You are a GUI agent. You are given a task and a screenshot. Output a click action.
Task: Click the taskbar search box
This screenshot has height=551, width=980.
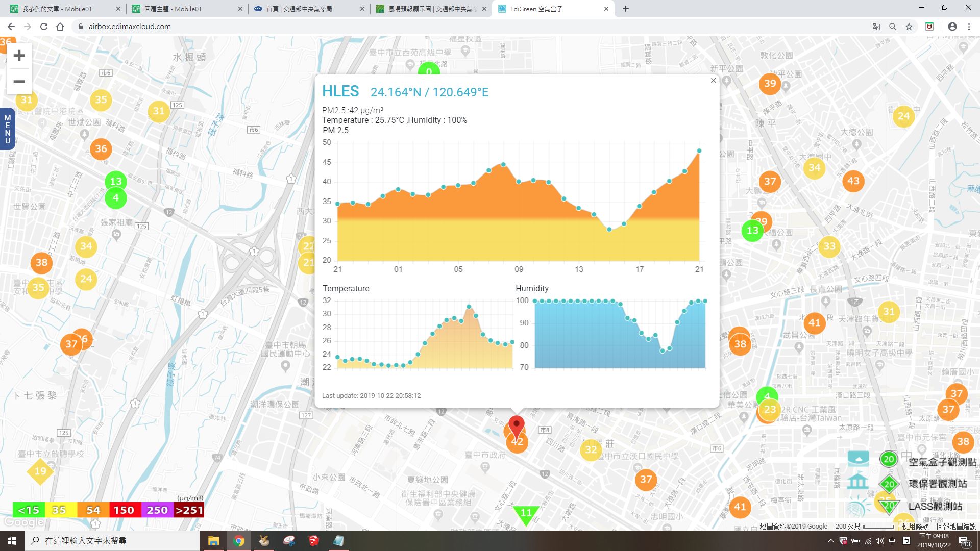(112, 541)
